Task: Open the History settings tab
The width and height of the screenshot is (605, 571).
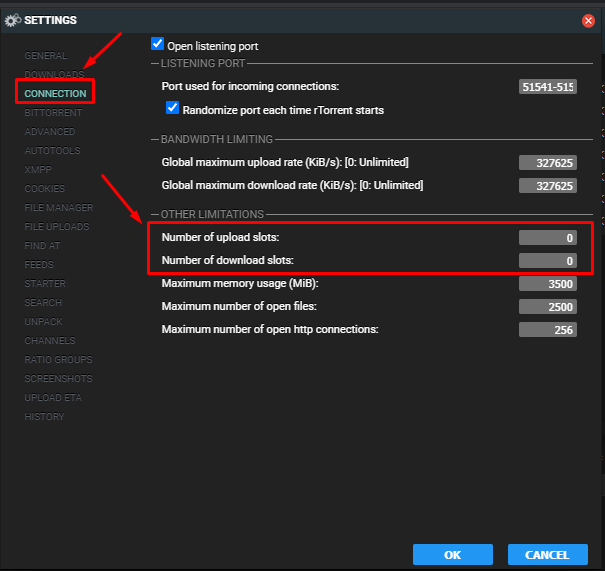Action: click(x=44, y=417)
